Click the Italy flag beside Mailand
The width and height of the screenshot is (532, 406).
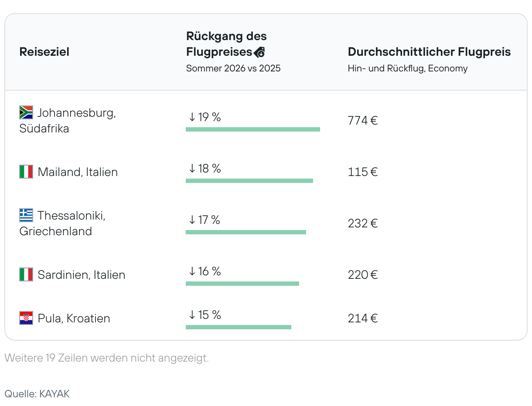coord(26,172)
